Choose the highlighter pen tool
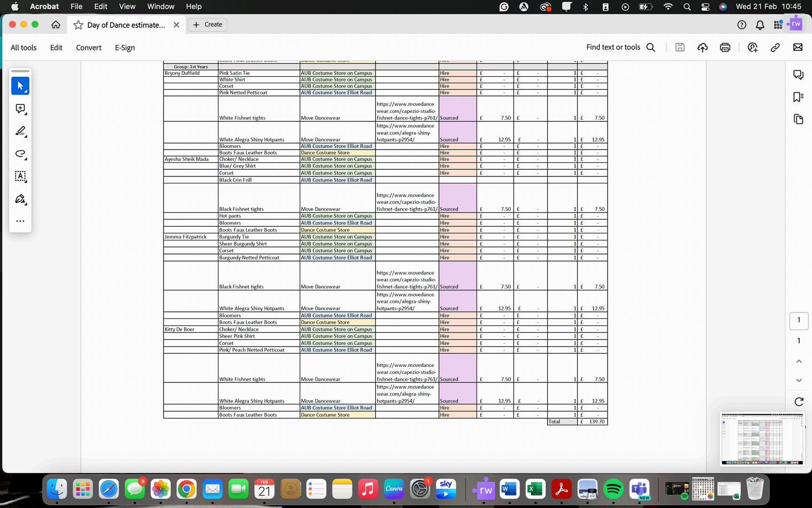 (x=20, y=131)
